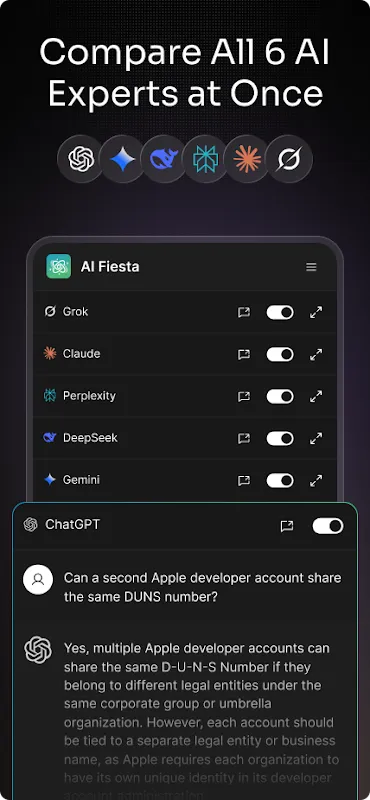Image resolution: width=370 pixels, height=800 pixels.
Task: Click the DeepSeek whale logo in the top row
Action: coord(164,159)
